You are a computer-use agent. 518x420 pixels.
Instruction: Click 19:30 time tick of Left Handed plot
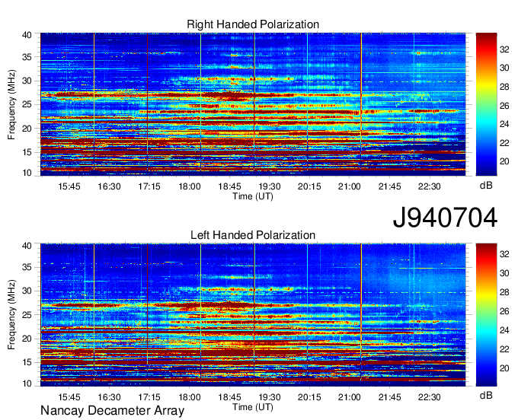click(270, 397)
